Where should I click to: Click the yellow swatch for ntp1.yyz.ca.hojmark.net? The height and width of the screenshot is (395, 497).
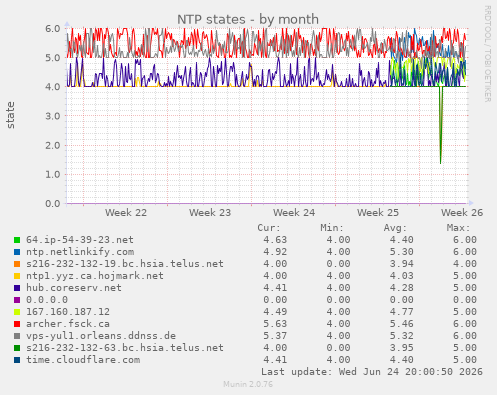click(17, 276)
